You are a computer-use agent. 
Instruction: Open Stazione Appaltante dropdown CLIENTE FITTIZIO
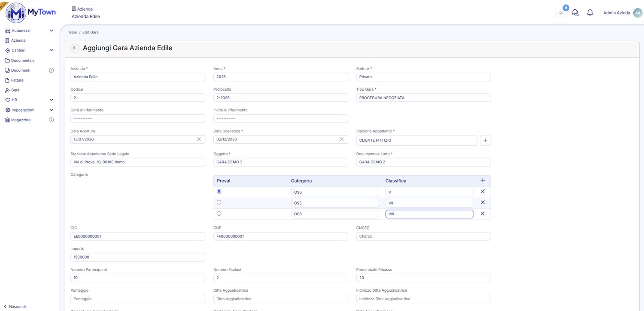coord(417,140)
